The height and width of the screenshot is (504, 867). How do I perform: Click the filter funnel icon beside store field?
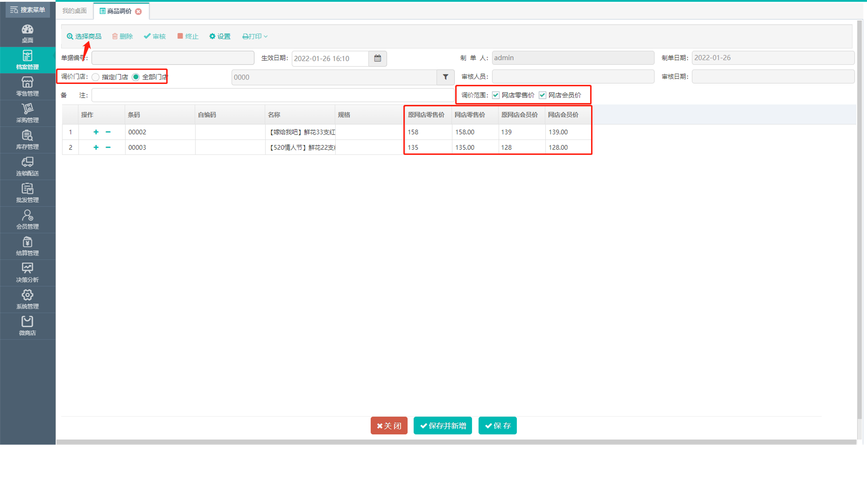click(x=445, y=77)
